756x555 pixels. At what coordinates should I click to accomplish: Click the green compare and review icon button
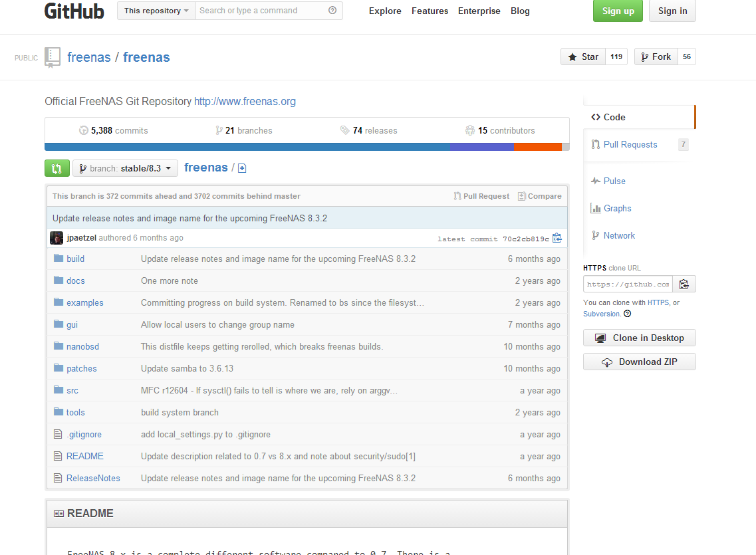click(x=57, y=168)
